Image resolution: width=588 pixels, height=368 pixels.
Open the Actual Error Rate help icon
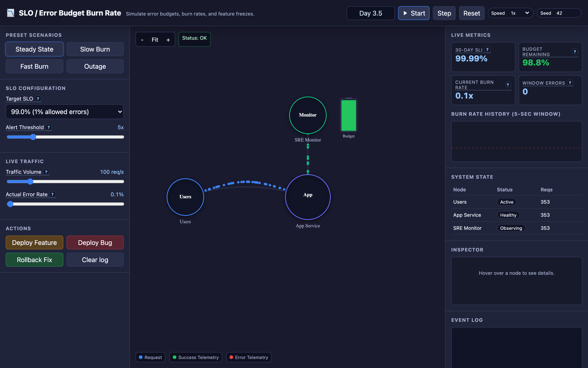[52, 194]
